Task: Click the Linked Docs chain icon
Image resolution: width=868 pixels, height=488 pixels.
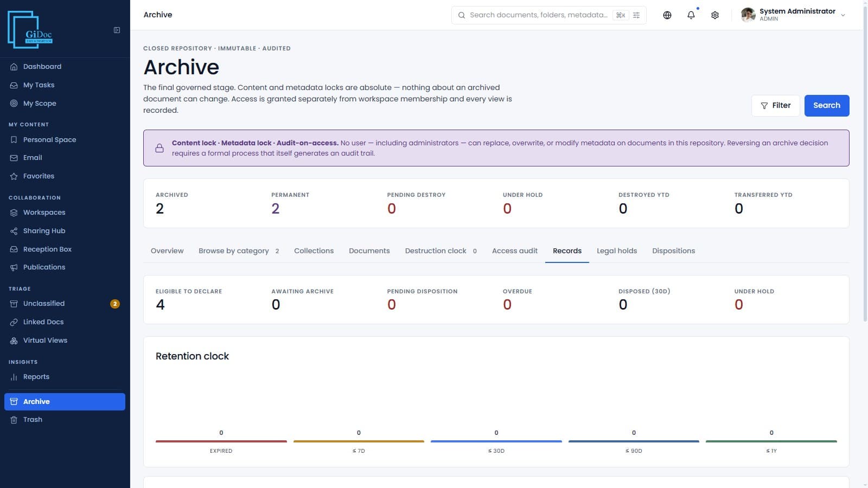Action: [14, 322]
